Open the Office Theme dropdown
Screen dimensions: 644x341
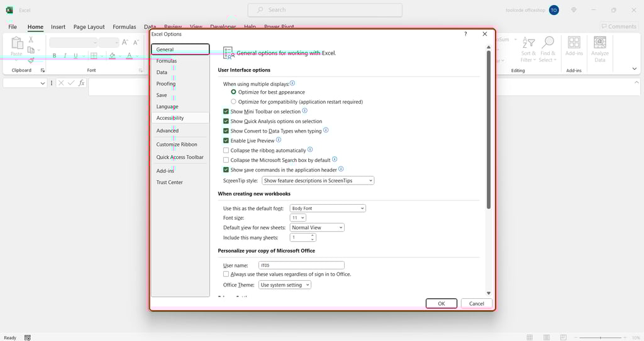tap(285, 284)
